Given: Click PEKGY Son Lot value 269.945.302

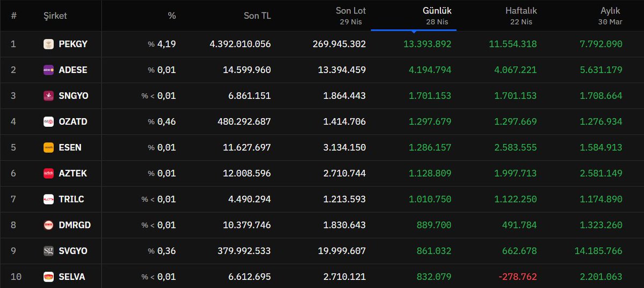Looking at the screenshot, I should click(339, 44).
